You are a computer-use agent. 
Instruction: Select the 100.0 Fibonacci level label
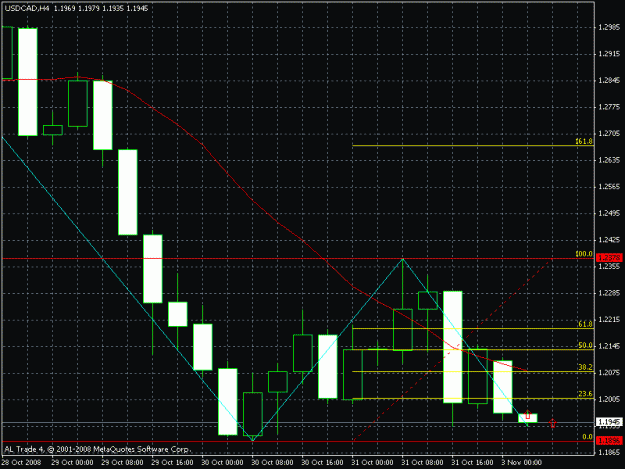coord(584,254)
